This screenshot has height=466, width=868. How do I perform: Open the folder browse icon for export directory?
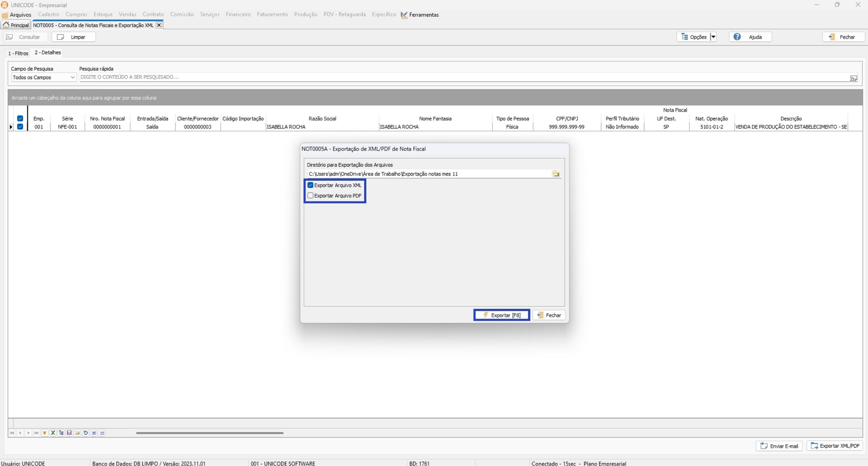point(556,174)
